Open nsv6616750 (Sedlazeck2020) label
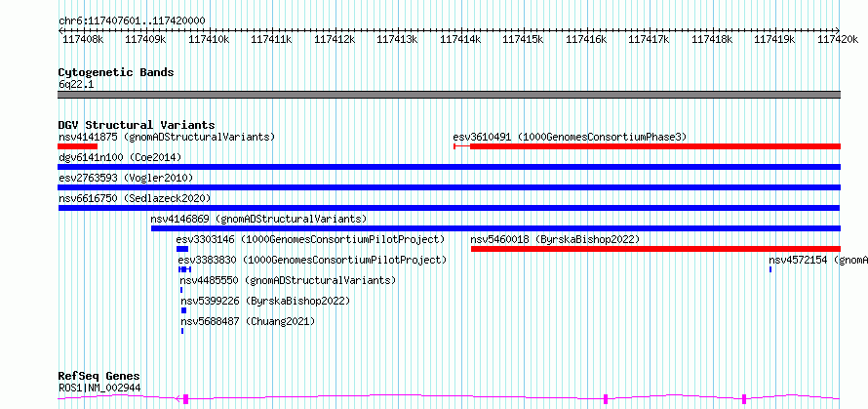 pyautogui.click(x=135, y=198)
